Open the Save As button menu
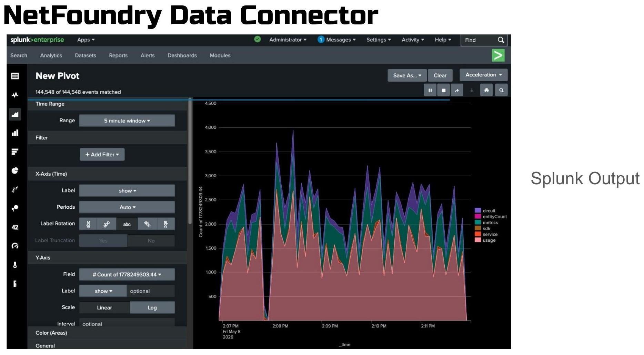The image size is (644, 355). pyautogui.click(x=407, y=75)
